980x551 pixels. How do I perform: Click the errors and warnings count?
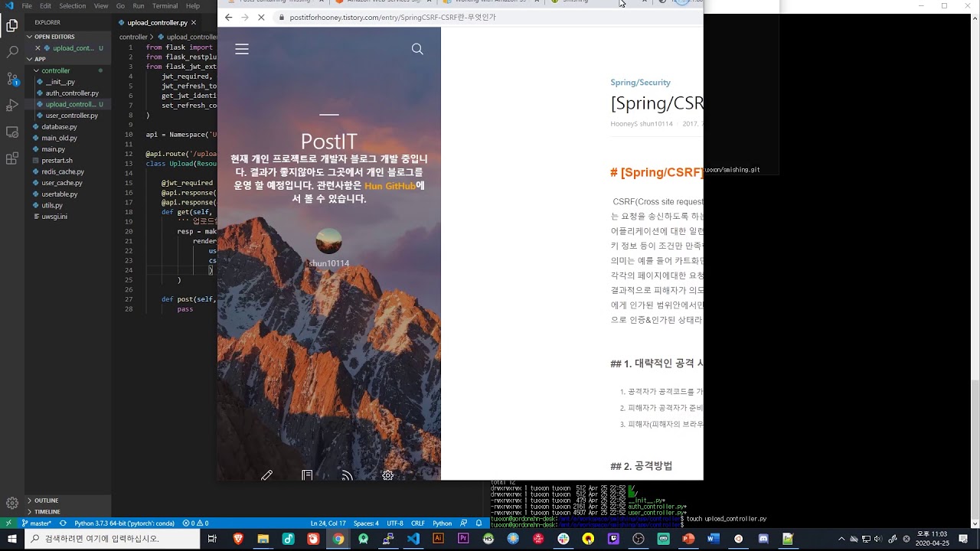tap(195, 523)
